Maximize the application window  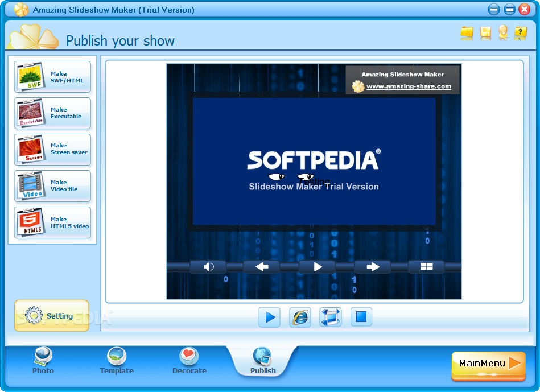click(x=509, y=9)
